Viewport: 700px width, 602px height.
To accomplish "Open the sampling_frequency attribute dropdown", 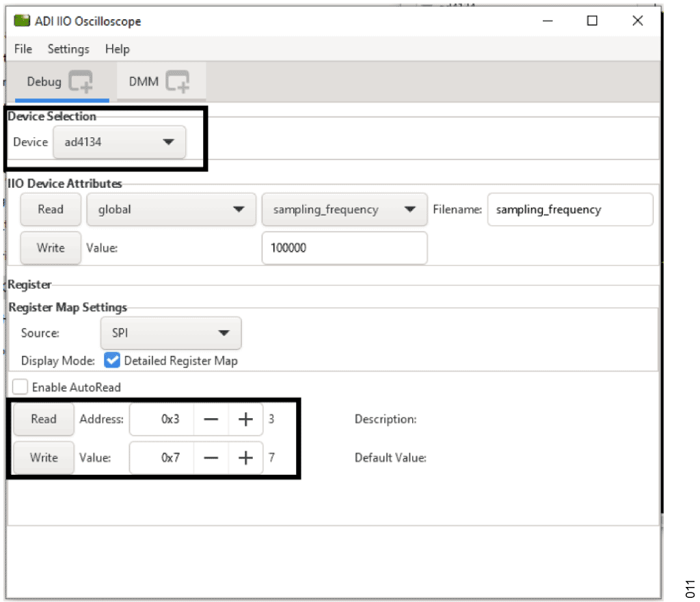I will (344, 210).
